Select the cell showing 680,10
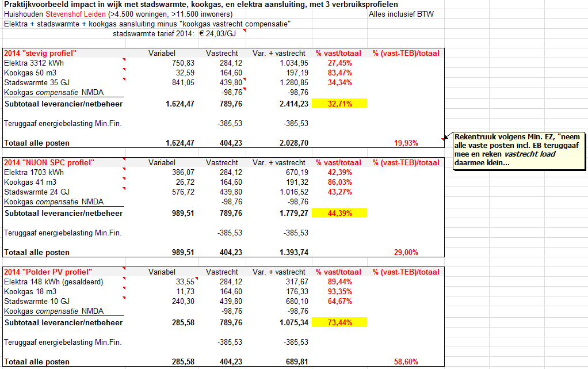The height and width of the screenshot is (369, 588). pos(297,301)
